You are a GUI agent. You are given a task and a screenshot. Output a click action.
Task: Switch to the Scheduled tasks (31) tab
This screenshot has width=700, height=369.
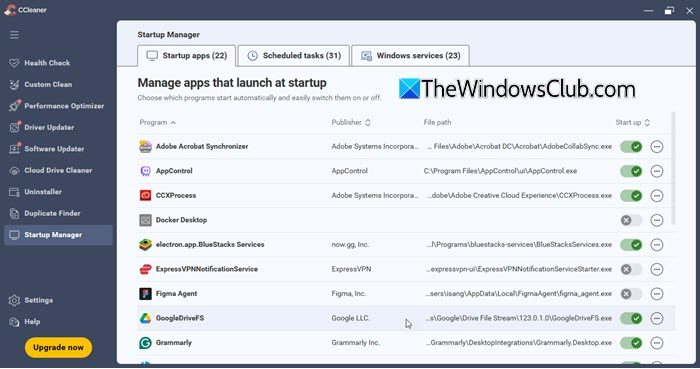(x=294, y=56)
